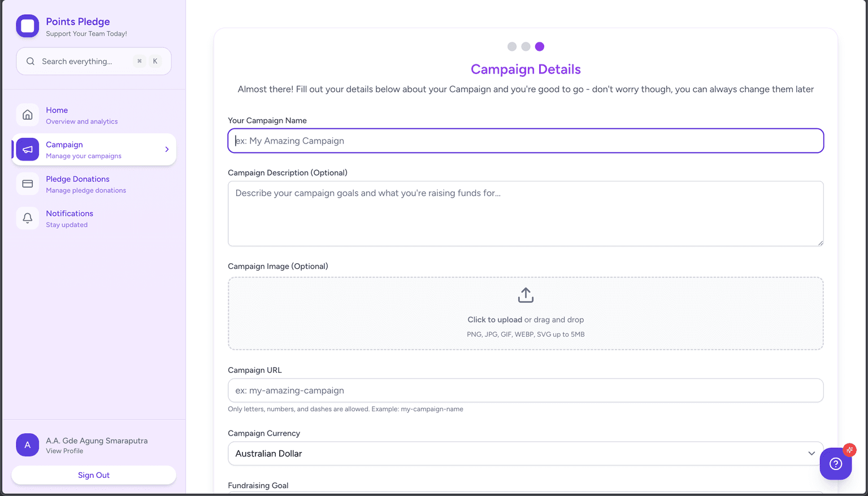
Task: Click the Home house icon
Action: pyautogui.click(x=27, y=115)
